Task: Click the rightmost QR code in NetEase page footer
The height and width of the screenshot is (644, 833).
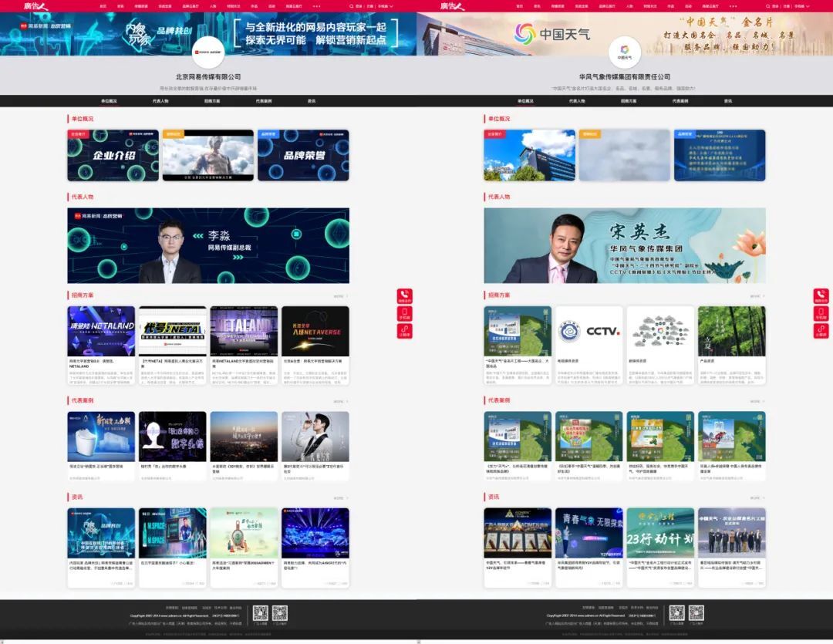Action: 280,613
